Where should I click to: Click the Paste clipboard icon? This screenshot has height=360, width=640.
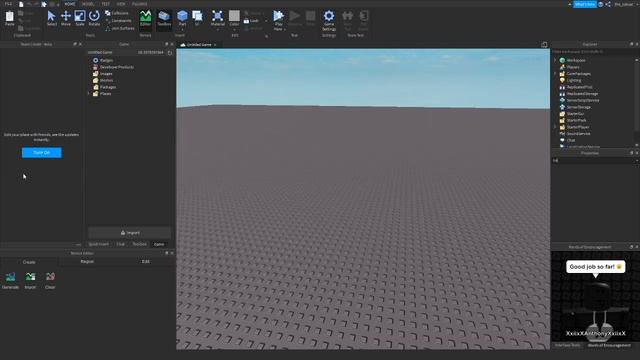(x=9, y=18)
